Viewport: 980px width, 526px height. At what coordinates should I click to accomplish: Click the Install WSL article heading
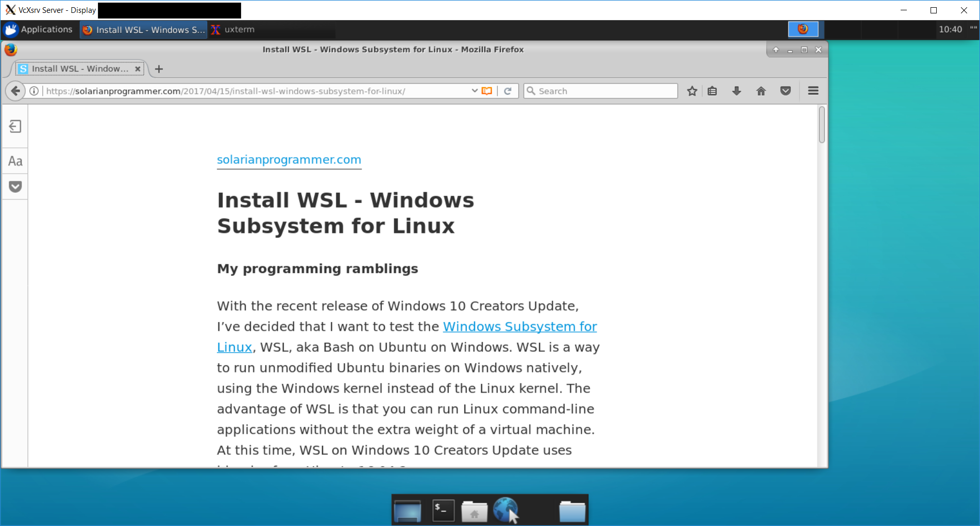pos(345,213)
